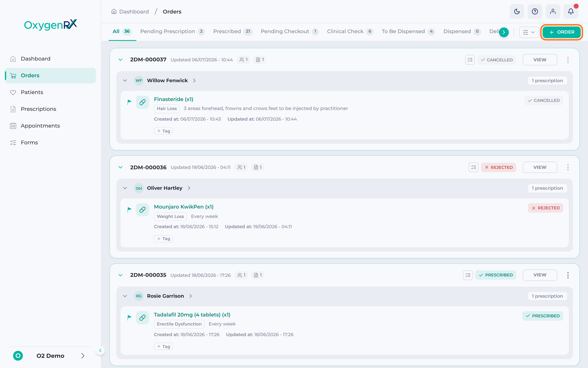Image resolution: width=588 pixels, height=368 pixels.
Task: Collapse order 2DM-000037 with its chevron
Action: [x=120, y=60]
